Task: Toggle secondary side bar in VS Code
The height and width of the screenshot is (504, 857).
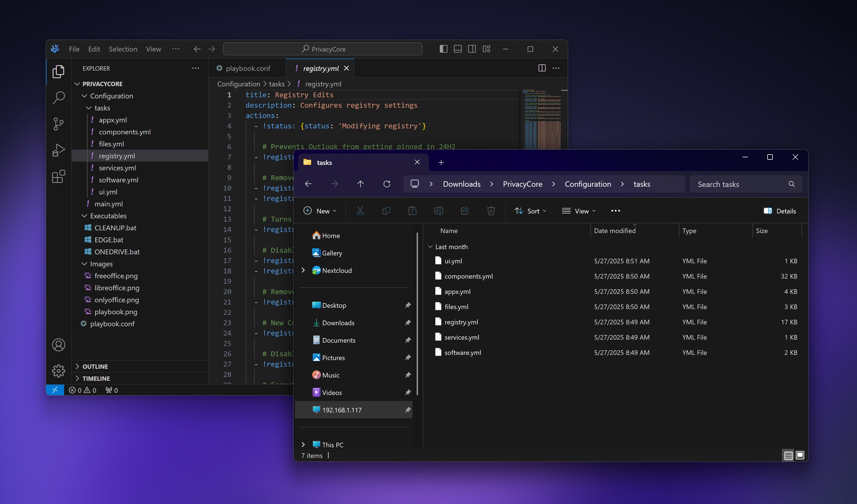Action: (x=472, y=49)
